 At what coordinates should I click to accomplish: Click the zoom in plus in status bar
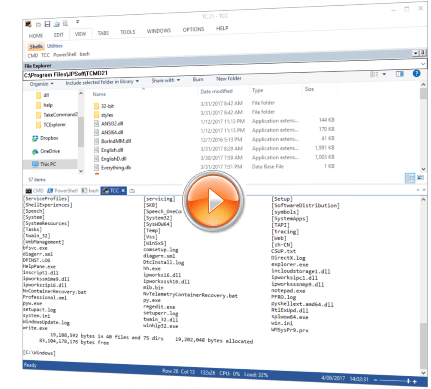point(415,381)
